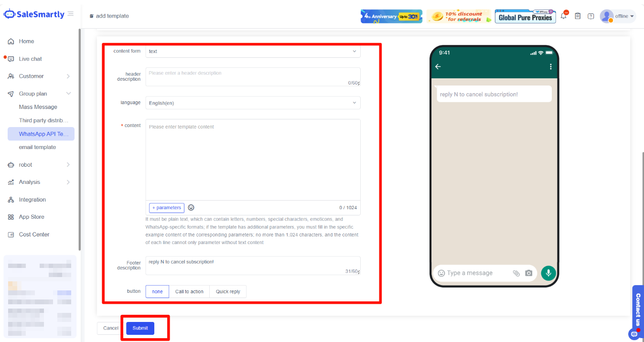The width and height of the screenshot is (644, 342).
Task: Click three-dot menu in phone preview
Action: (551, 67)
